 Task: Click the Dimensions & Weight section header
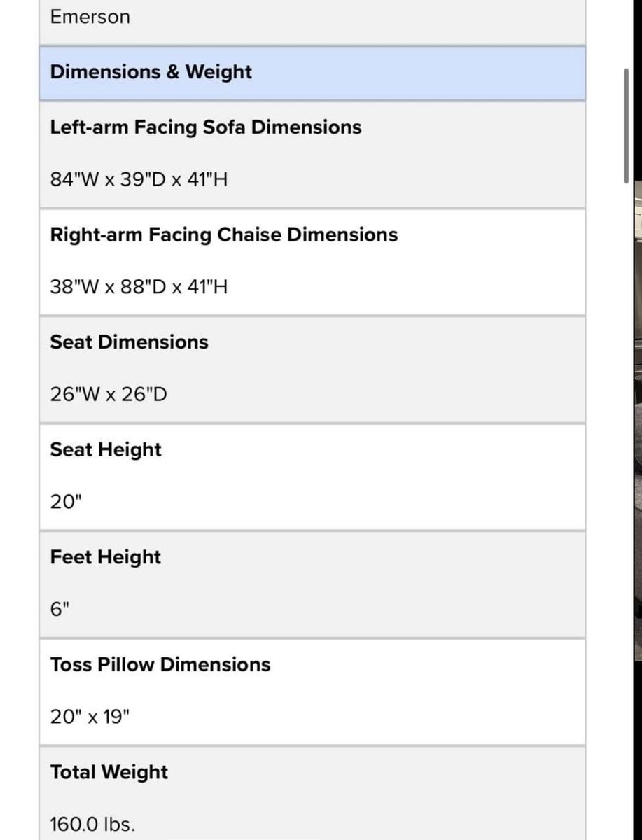(312, 73)
